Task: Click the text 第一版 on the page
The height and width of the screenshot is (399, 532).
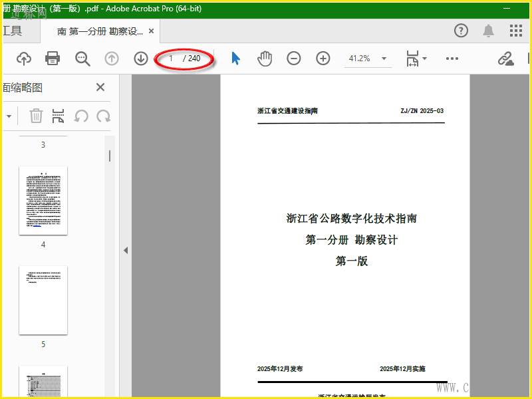Action: coord(352,261)
